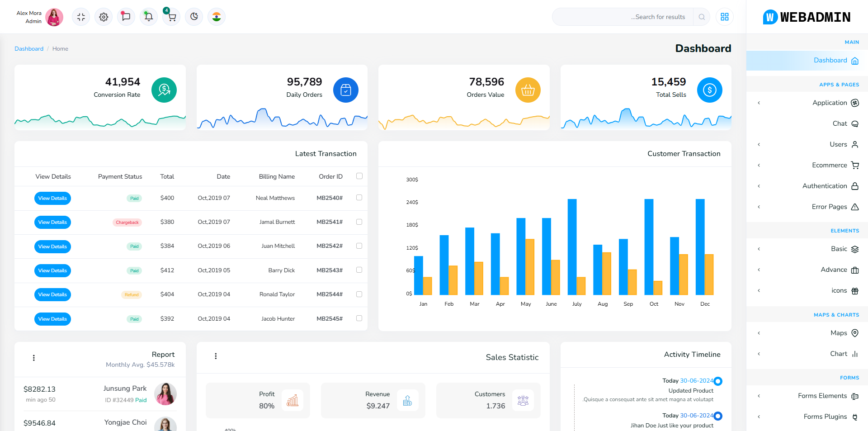Open the notifications bell icon
Screen dimensions: 868x431
tap(149, 17)
